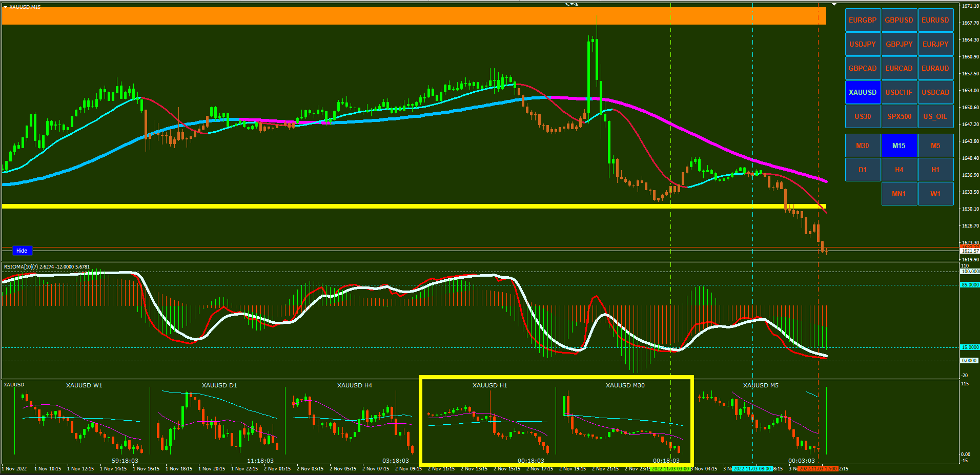Select the H4 timeframe button

(x=899, y=170)
